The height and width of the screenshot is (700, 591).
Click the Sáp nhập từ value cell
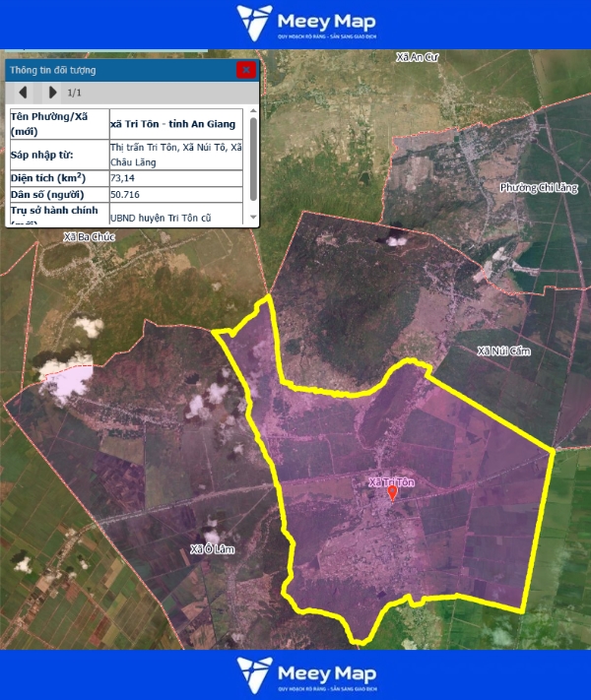(x=175, y=154)
